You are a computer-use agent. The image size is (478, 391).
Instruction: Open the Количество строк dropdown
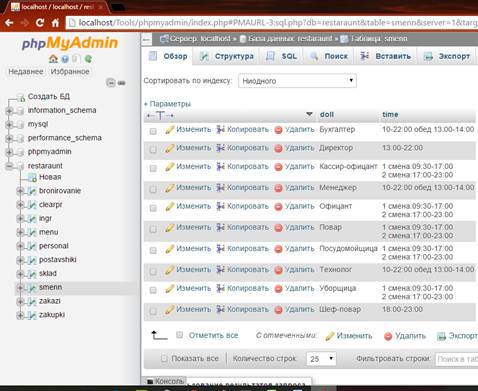click(x=321, y=359)
